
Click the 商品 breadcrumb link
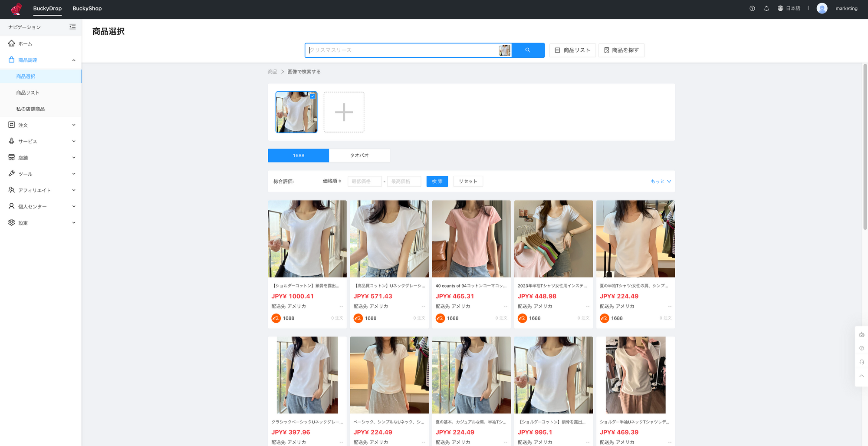273,72
